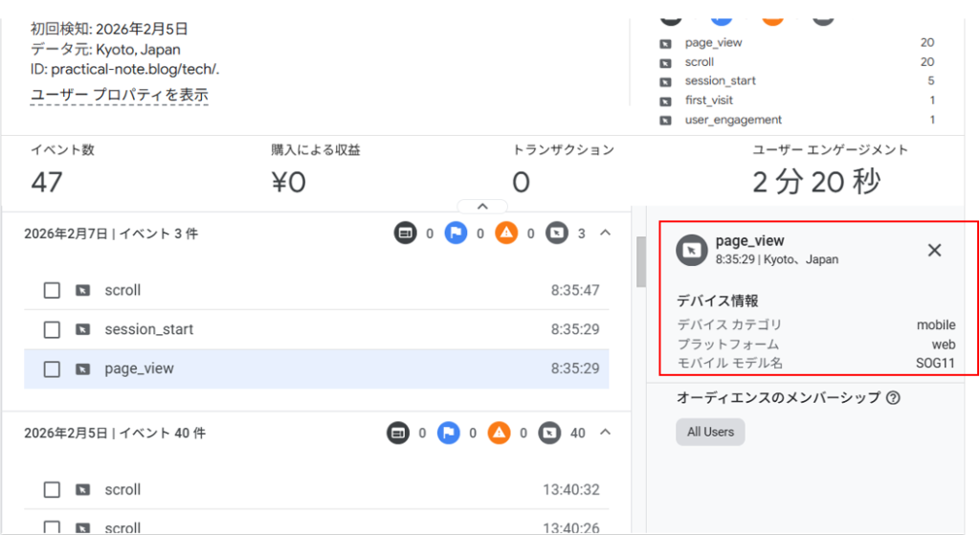Collapse the 2026年2月5日 event group
The height and width of the screenshot is (535, 980).
[x=605, y=434]
